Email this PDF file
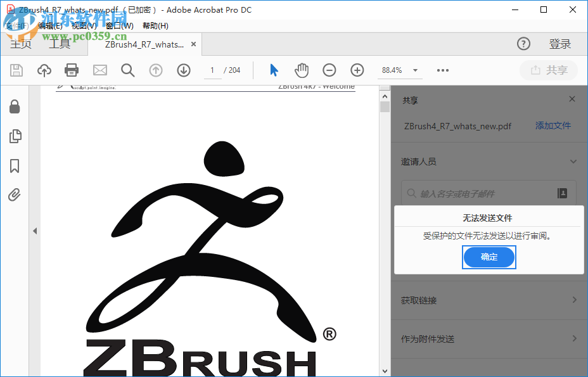 coord(100,70)
